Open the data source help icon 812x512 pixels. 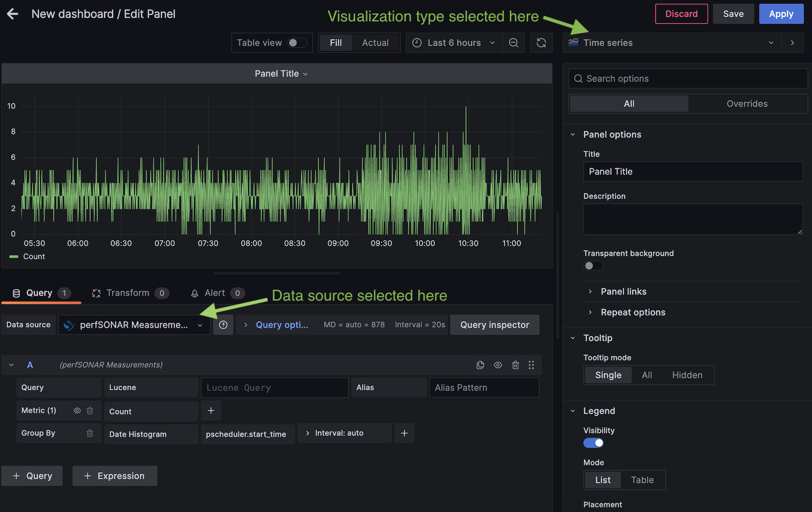pos(223,325)
